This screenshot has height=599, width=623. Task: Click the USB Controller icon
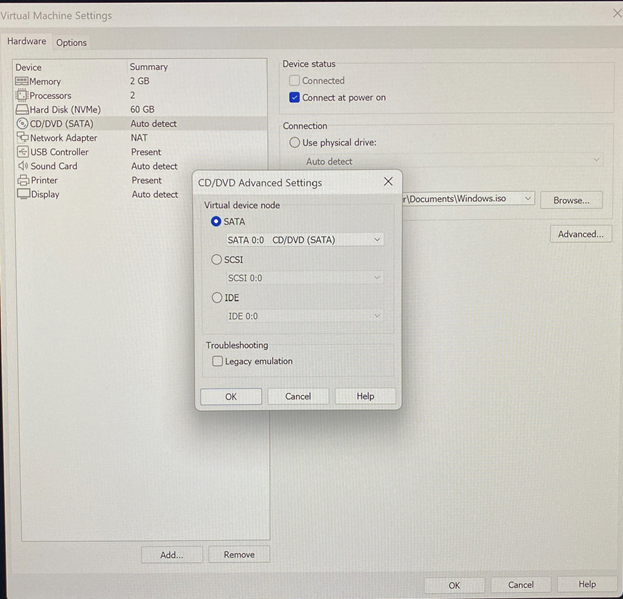(x=22, y=152)
